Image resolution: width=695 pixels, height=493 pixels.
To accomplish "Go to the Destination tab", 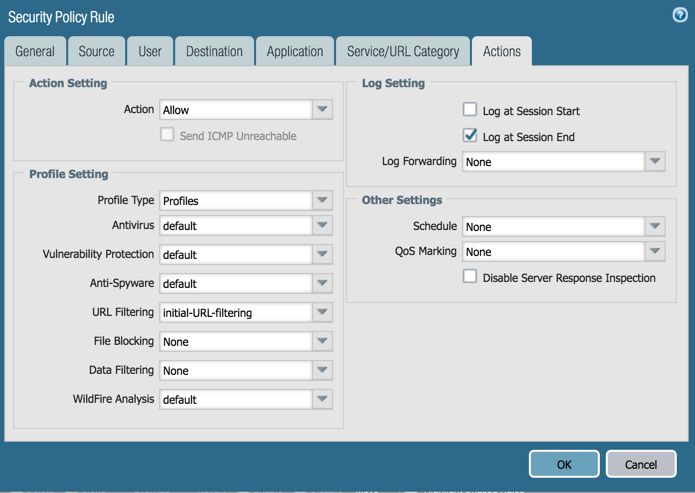I will pos(214,51).
